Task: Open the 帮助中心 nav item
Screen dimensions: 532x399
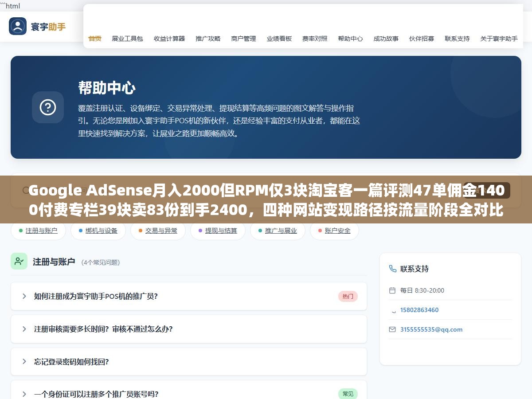Action: [350, 39]
